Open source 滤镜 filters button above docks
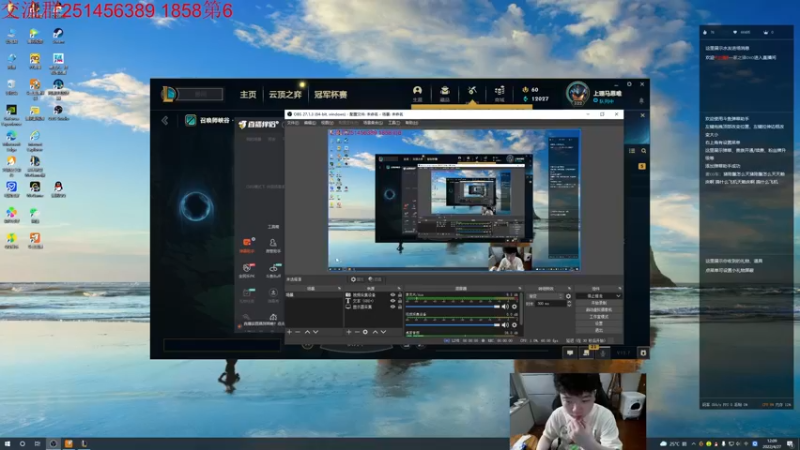 pos(376,279)
